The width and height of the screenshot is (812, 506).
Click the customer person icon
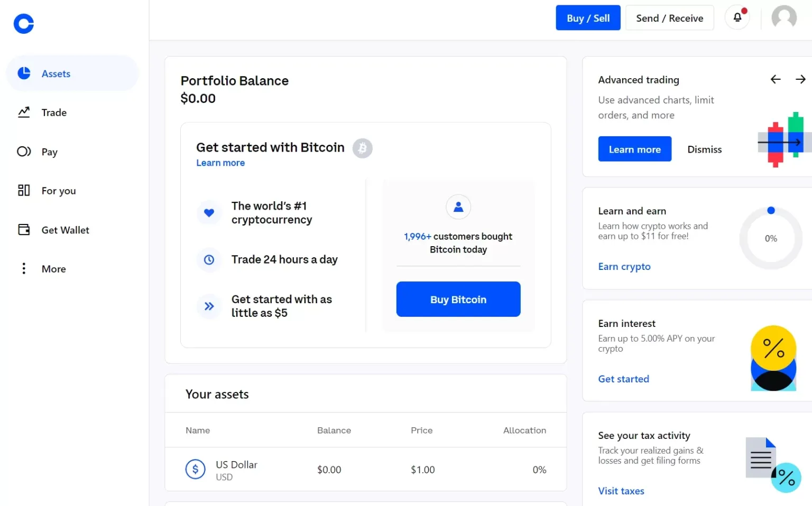click(458, 207)
